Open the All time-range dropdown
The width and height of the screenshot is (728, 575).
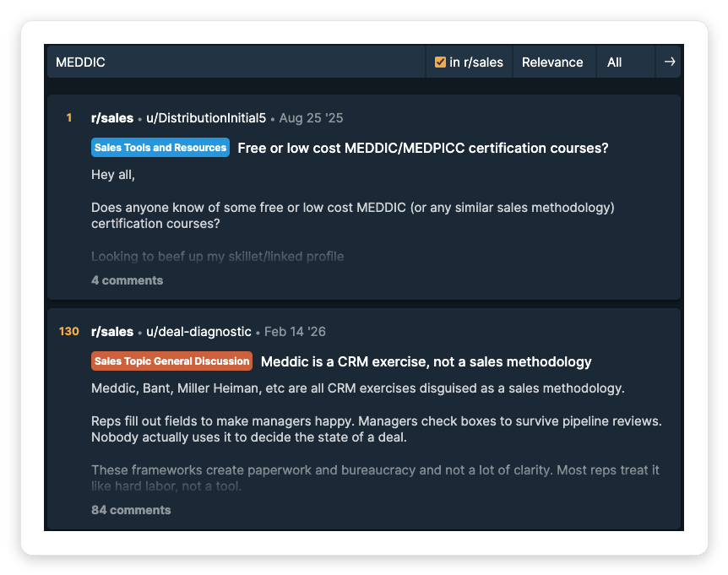pyautogui.click(x=626, y=62)
